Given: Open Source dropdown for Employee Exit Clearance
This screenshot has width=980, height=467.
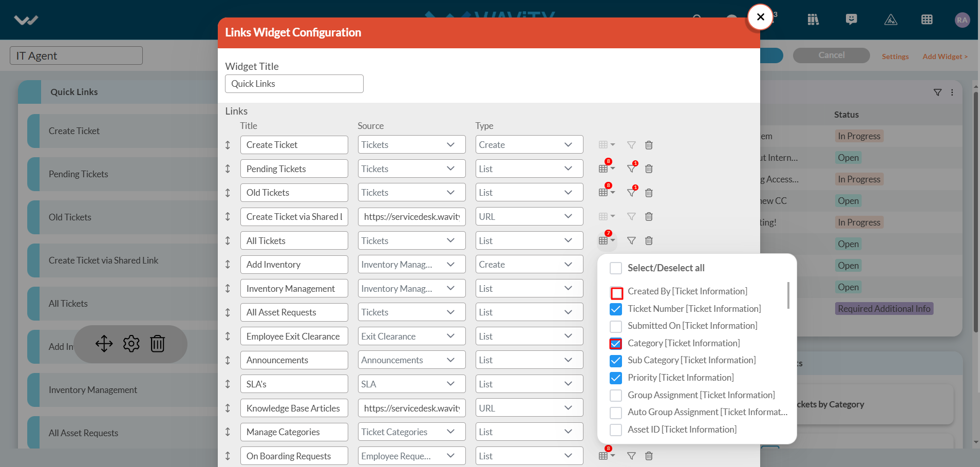Looking at the screenshot, I should 411,337.
